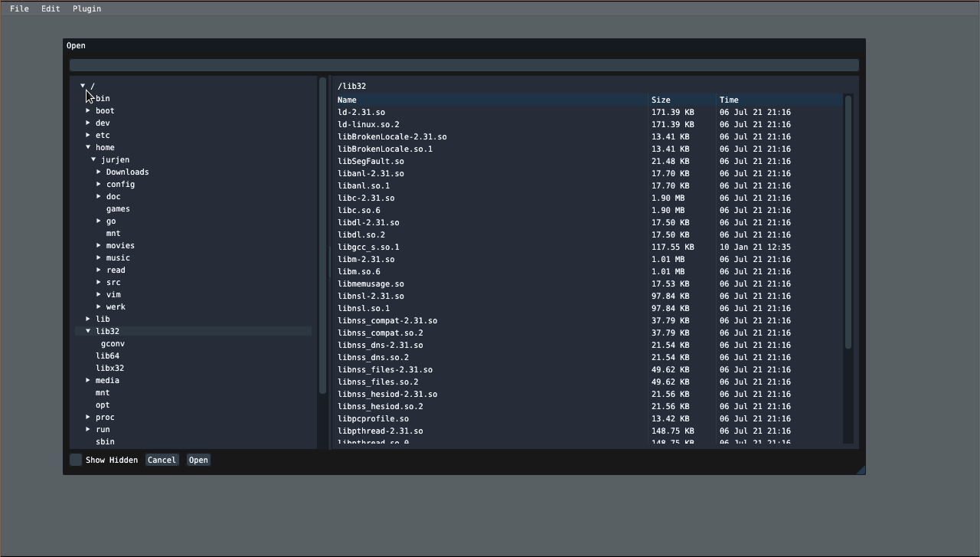The image size is (980, 557).
Task: Select file libnss_dns-2.31.so
Action: (x=381, y=345)
